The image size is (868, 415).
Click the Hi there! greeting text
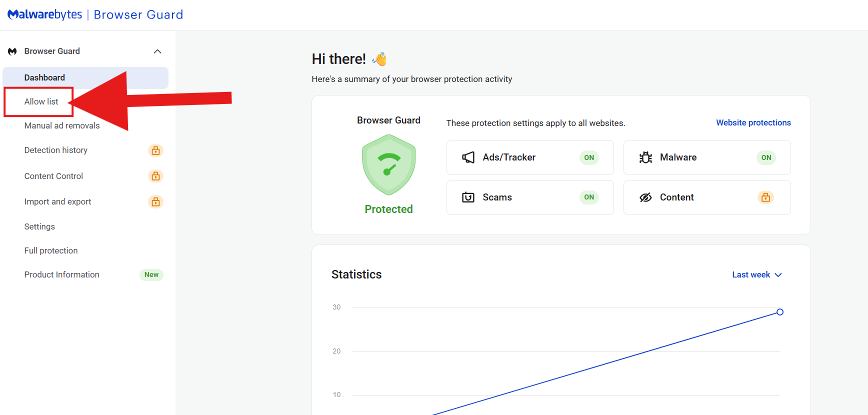pyautogui.click(x=338, y=59)
